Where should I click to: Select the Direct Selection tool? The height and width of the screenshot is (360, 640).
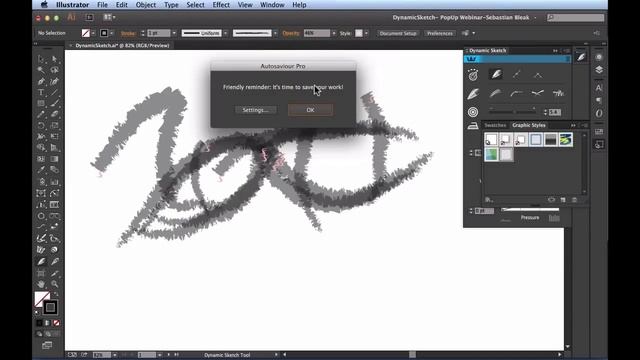(54, 60)
